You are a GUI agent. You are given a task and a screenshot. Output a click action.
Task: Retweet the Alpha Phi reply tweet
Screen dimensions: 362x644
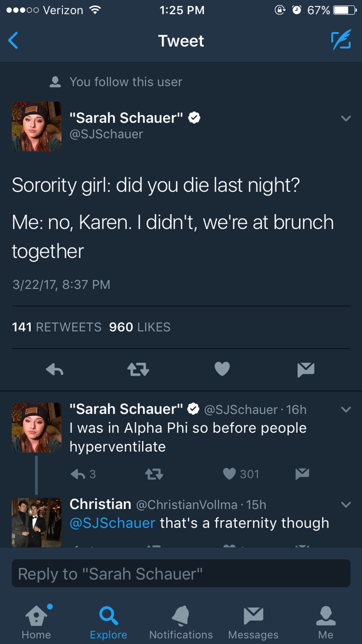[154, 474]
